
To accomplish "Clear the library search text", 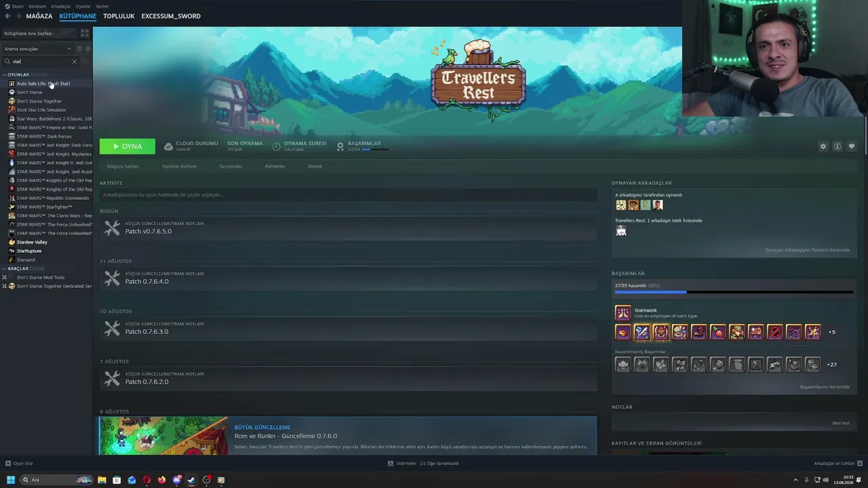I will [75, 62].
